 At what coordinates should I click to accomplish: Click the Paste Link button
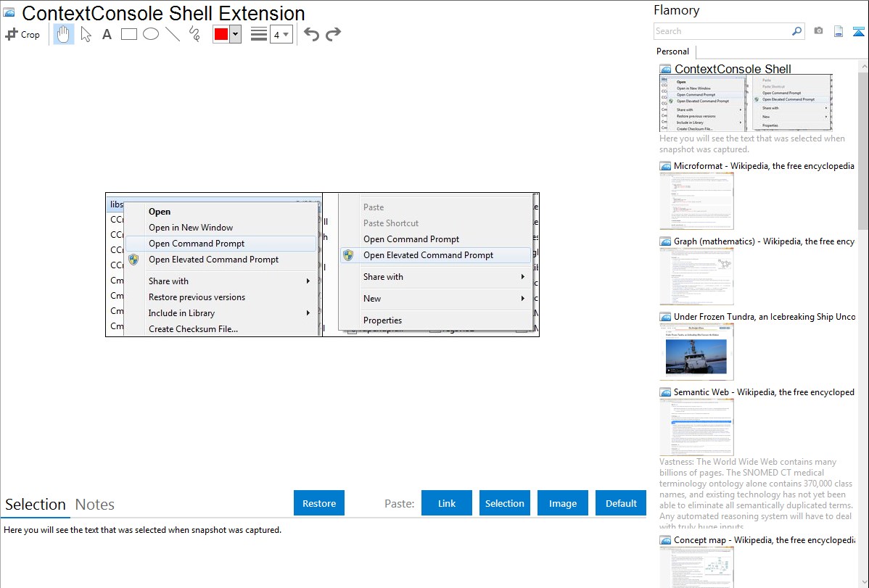click(x=447, y=503)
